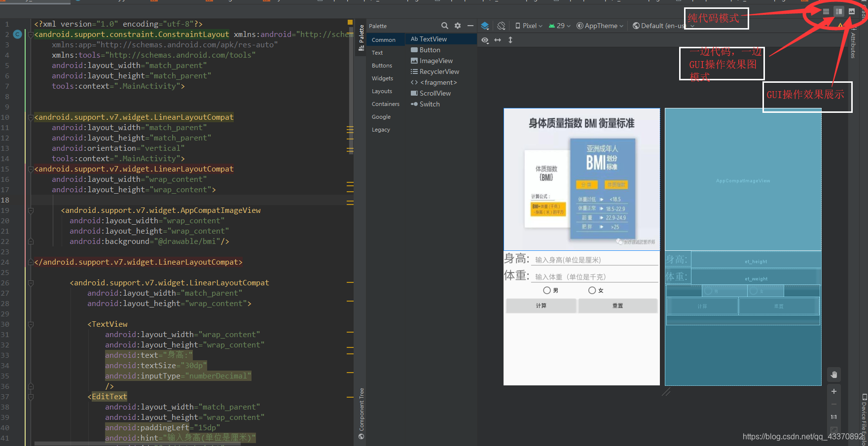Open the Palette vertical side tab
This screenshot has height=446, width=868.
coord(362,38)
